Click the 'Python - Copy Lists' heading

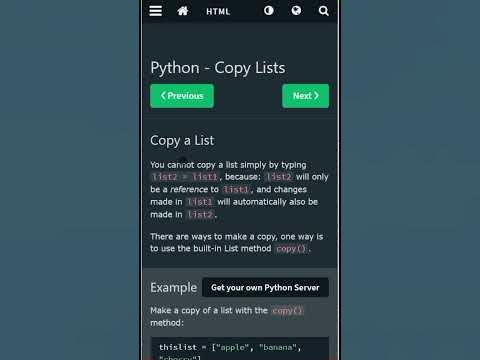pos(218,68)
